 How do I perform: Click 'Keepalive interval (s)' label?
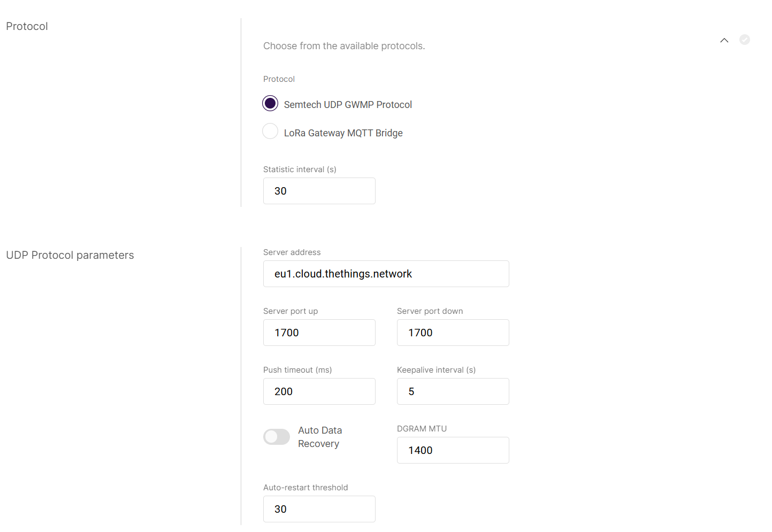point(437,370)
